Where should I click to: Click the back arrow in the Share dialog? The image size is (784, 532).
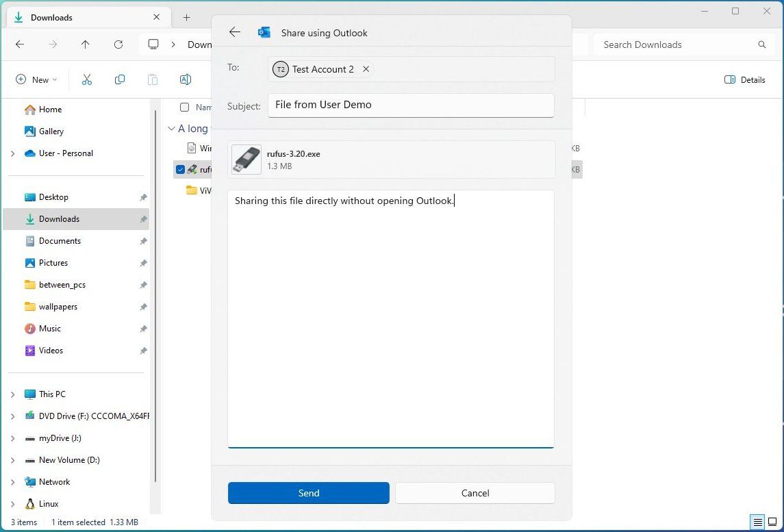click(235, 31)
